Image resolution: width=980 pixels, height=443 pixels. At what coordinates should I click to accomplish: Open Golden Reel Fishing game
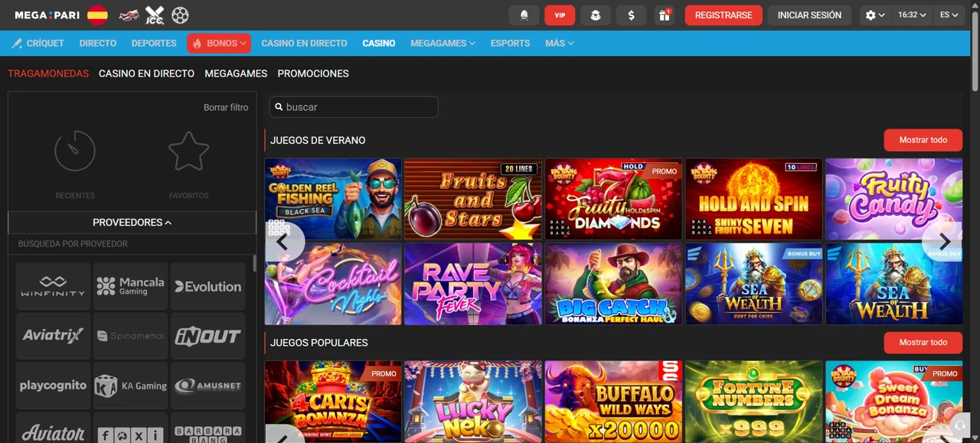333,199
